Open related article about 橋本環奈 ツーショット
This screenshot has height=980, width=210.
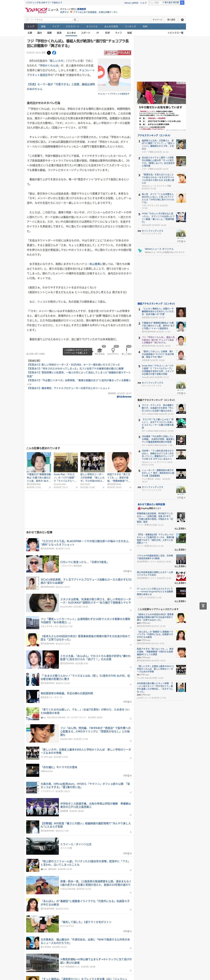coord(68,388)
